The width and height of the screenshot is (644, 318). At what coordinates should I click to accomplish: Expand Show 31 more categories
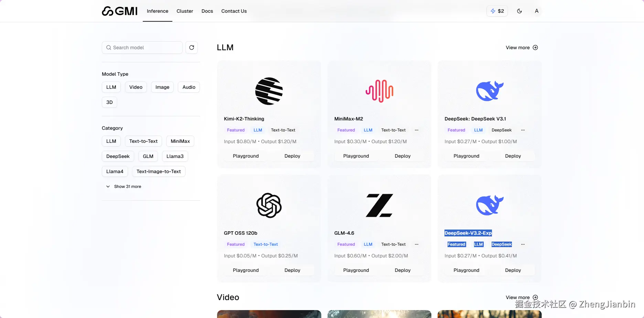coord(124,187)
